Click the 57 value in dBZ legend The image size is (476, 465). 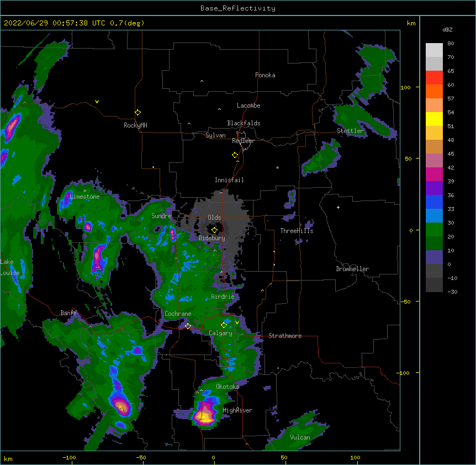(x=451, y=99)
